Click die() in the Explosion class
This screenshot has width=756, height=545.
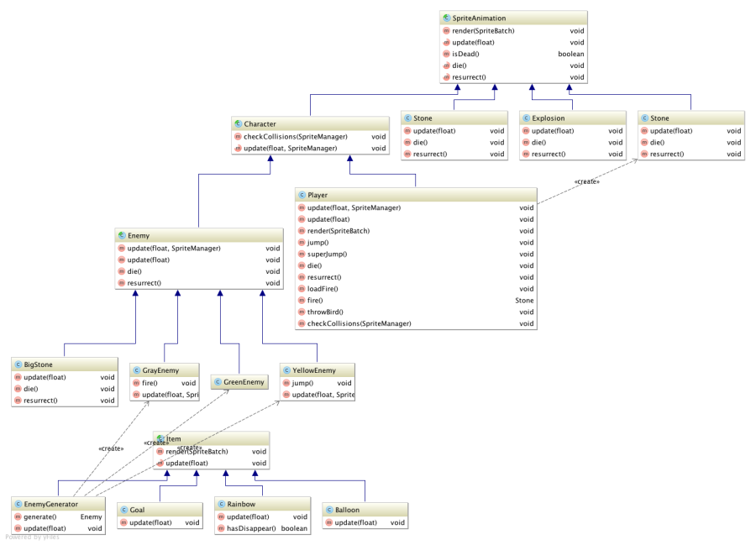pyautogui.click(x=538, y=142)
